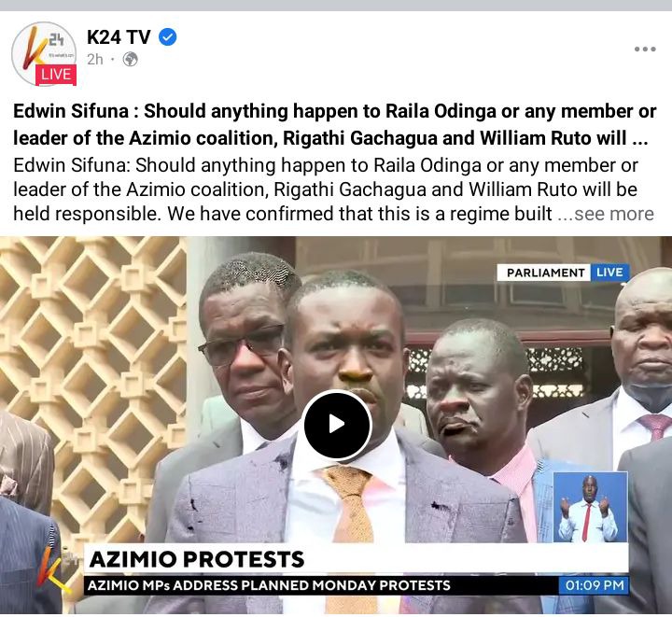Open the bold Edwin Sifuna post headline
The width and height of the screenshot is (672, 617).
tap(335, 124)
